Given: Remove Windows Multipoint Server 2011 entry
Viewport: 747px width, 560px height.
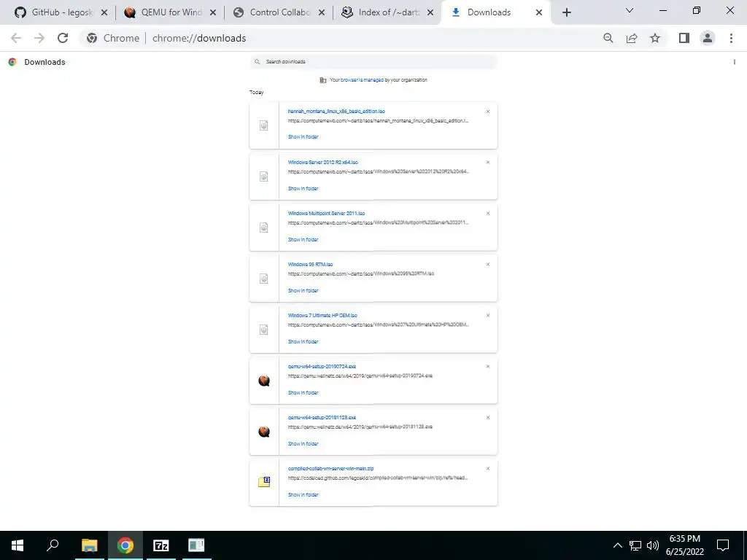Looking at the screenshot, I should pyautogui.click(x=488, y=214).
